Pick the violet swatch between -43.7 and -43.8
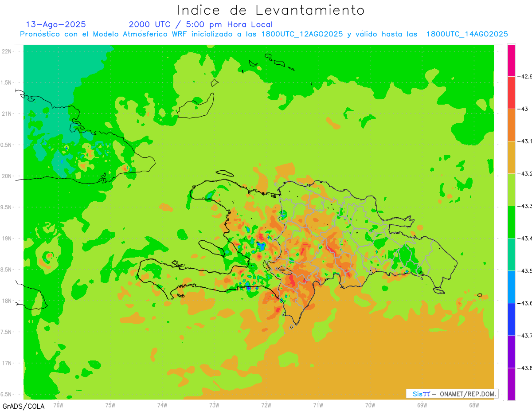Image resolution: width=532 pixels, height=411 pixels. pos(511,351)
